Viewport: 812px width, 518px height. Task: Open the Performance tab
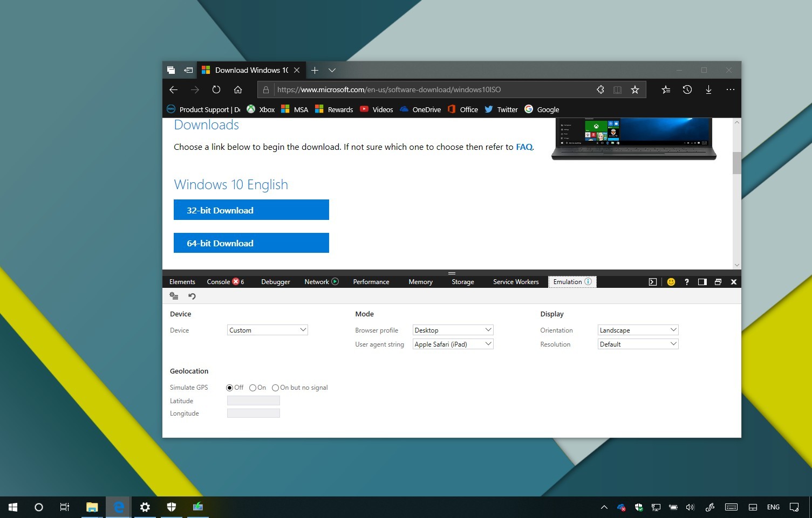click(371, 282)
